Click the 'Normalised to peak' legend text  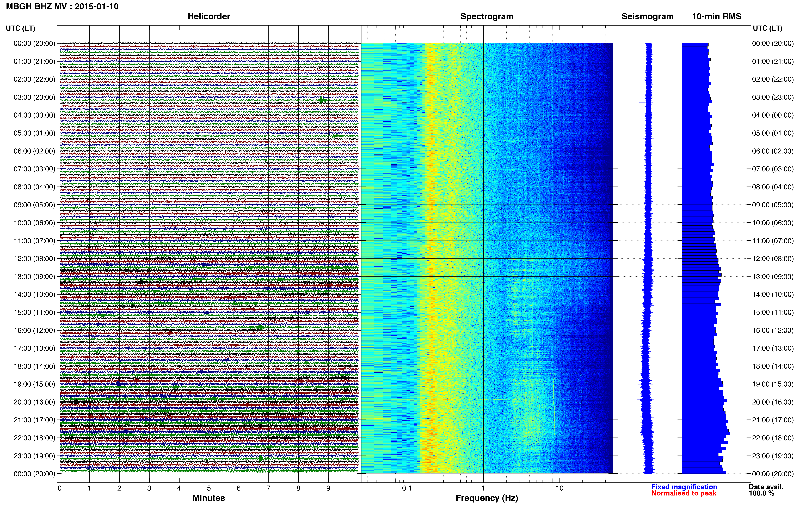pyautogui.click(x=684, y=493)
